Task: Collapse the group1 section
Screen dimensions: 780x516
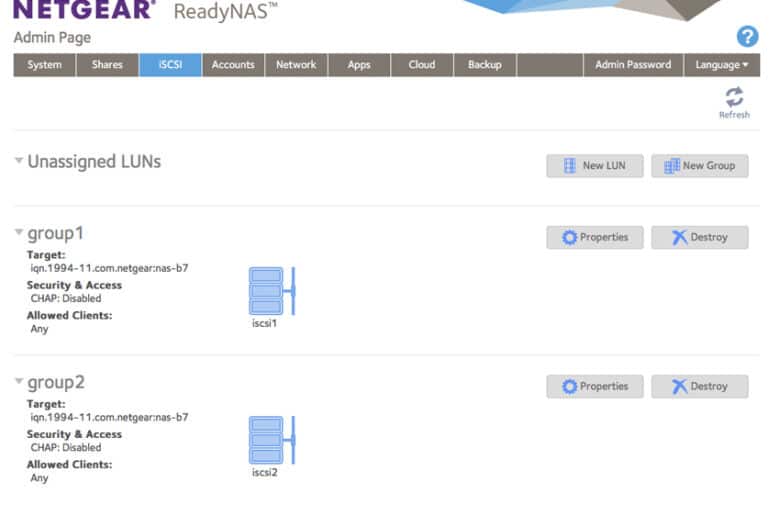Action: pos(19,232)
